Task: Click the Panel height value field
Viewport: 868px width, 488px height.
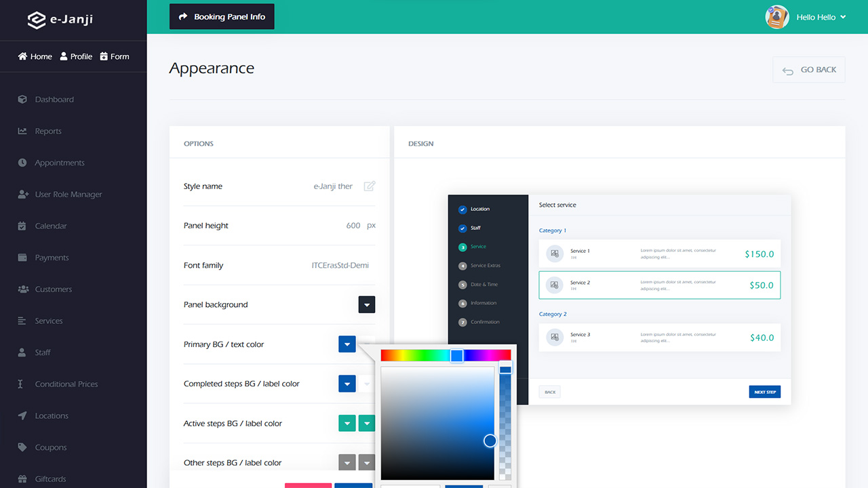Action: point(353,226)
